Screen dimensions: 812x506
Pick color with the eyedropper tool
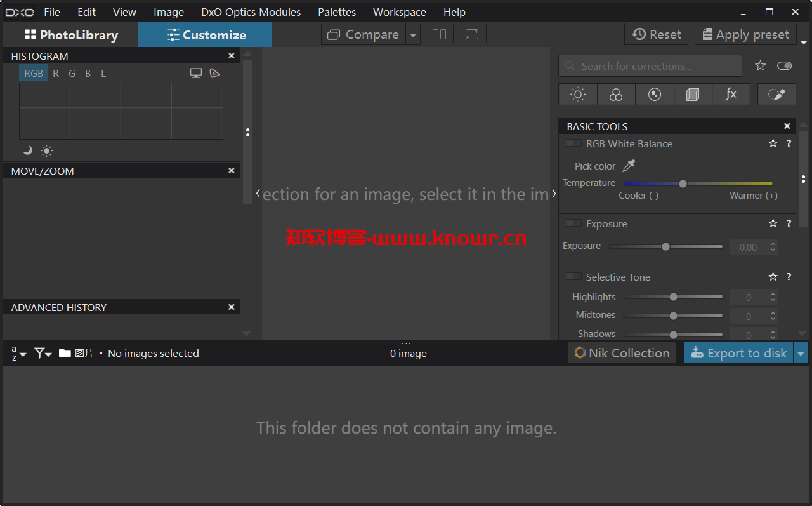pyautogui.click(x=629, y=166)
